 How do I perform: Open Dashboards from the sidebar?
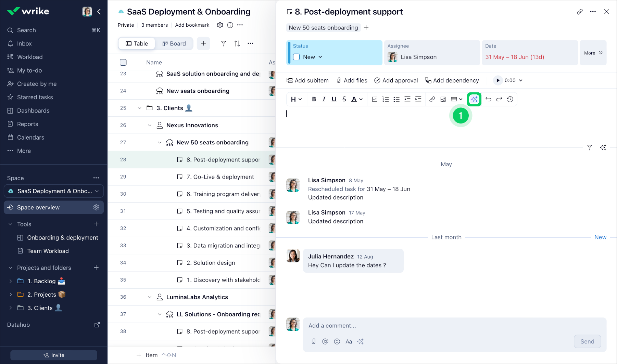pos(33,110)
